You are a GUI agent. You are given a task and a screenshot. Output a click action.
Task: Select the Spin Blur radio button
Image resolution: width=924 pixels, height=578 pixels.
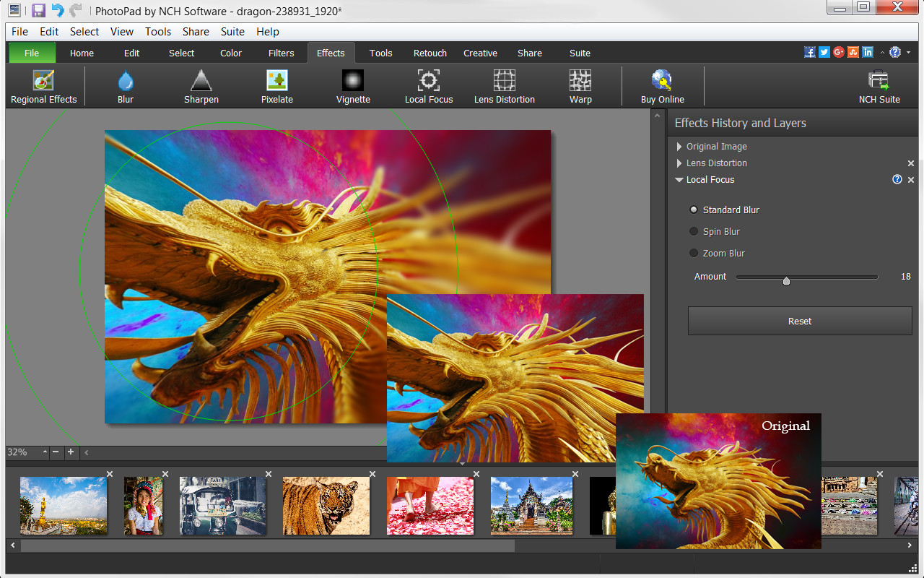pyautogui.click(x=694, y=231)
